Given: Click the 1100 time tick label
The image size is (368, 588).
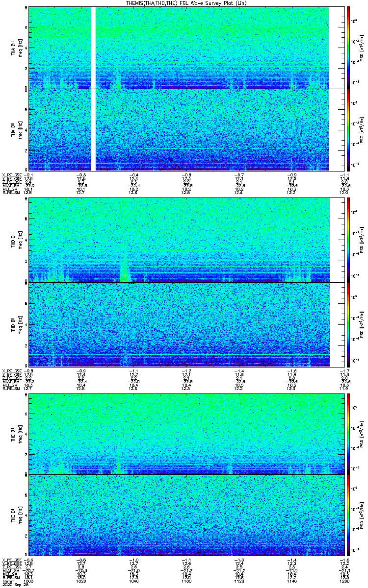Looking at the screenshot, I should (185, 581).
